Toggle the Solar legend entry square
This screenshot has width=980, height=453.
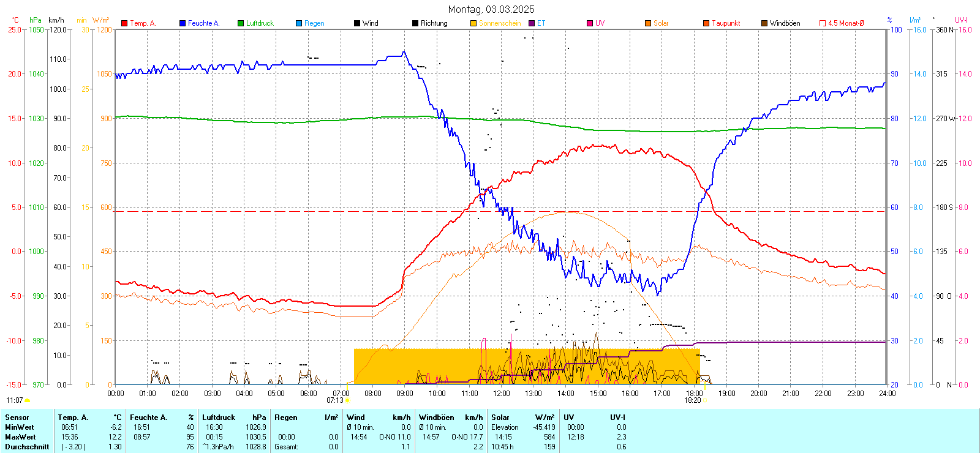coord(648,23)
